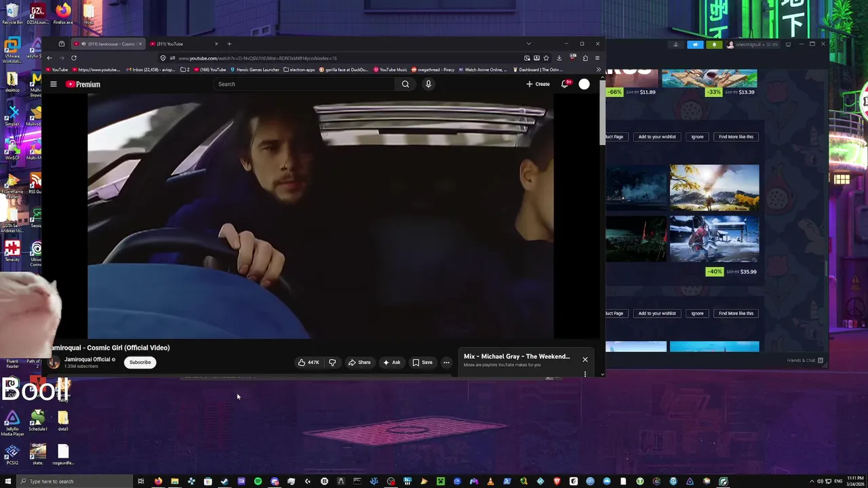Reload the YouTube page

(x=74, y=58)
